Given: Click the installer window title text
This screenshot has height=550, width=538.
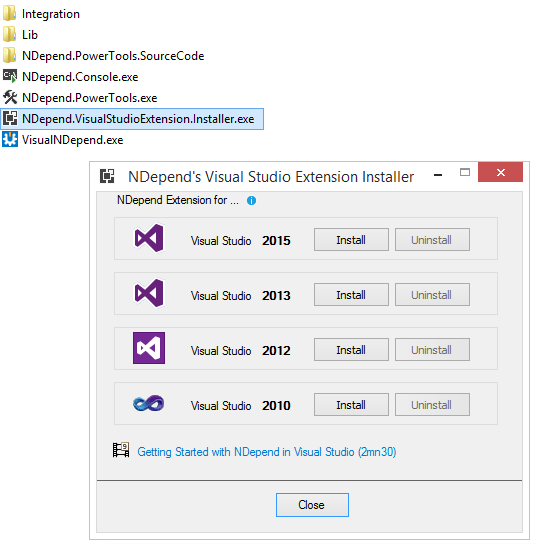Looking at the screenshot, I should pos(271,177).
